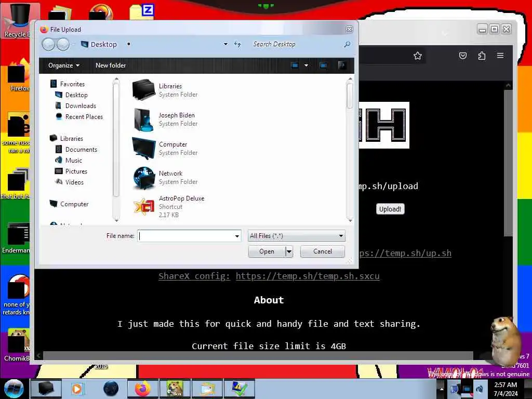The image size is (532, 399).
Task: Show hidden tray icons arrow
Action: (x=442, y=389)
